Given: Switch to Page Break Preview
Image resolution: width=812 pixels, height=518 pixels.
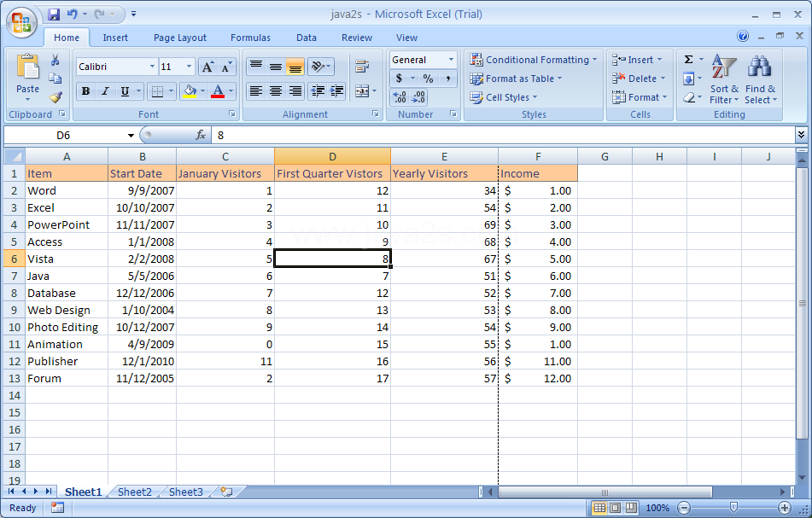Looking at the screenshot, I should tap(631, 508).
